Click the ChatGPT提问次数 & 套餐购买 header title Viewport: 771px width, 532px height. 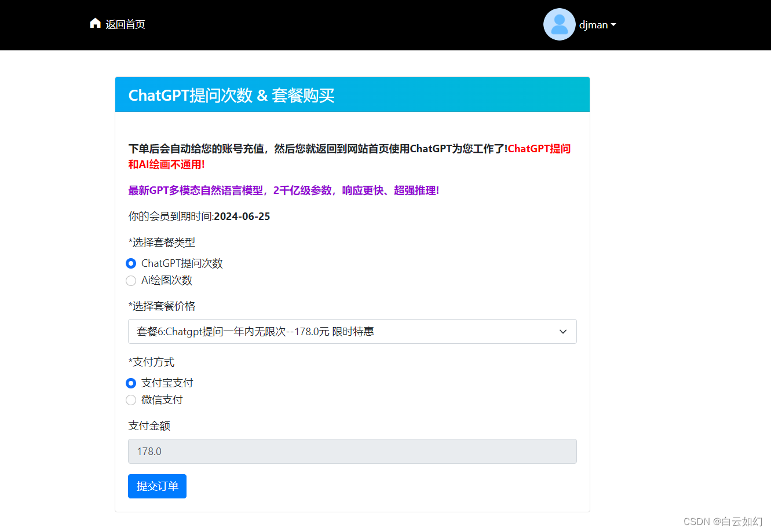(231, 96)
